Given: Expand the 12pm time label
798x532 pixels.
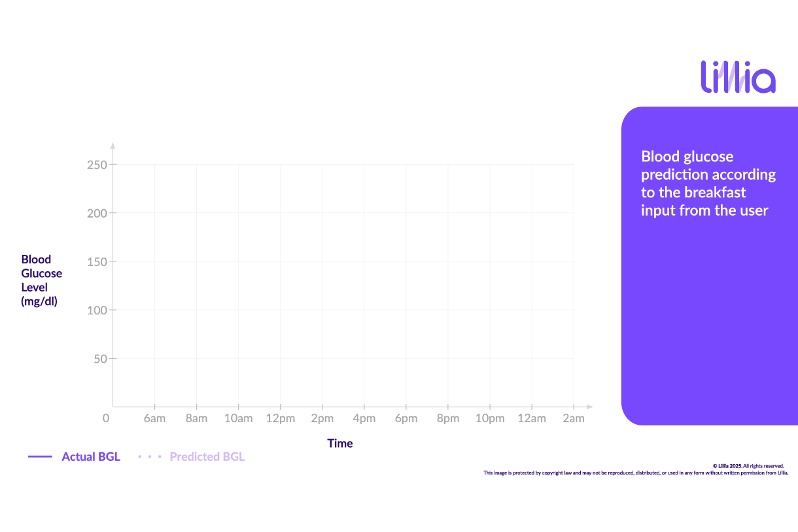Looking at the screenshot, I should tap(281, 418).
